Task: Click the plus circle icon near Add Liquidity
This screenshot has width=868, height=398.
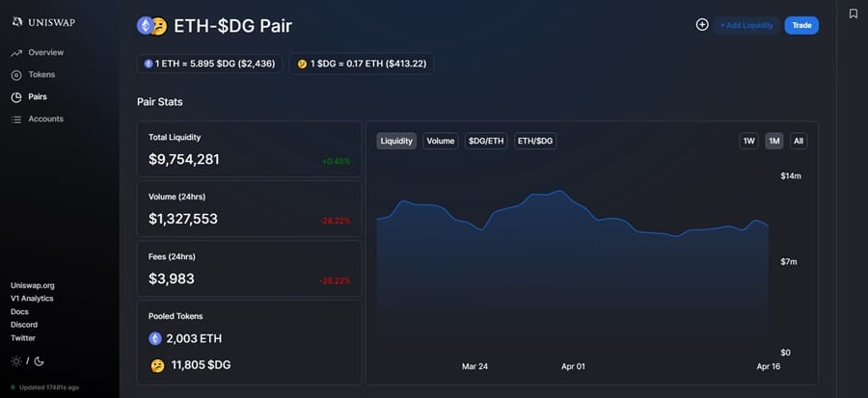Action: tap(702, 25)
